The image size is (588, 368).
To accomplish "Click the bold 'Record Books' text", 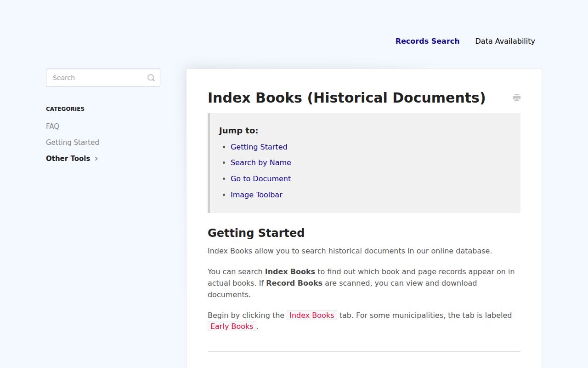I will [294, 283].
